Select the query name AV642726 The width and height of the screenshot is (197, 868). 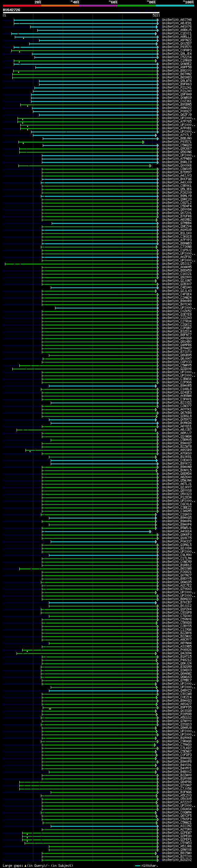click(11, 10)
